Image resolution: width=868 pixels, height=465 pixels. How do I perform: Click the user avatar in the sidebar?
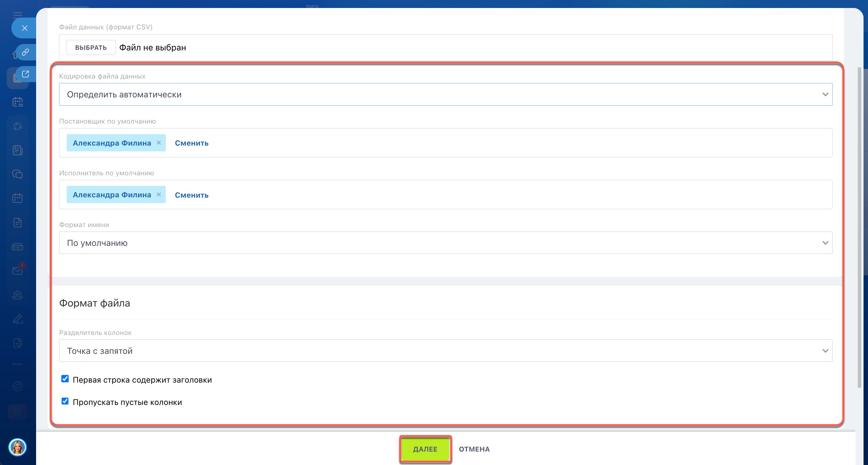[18, 447]
